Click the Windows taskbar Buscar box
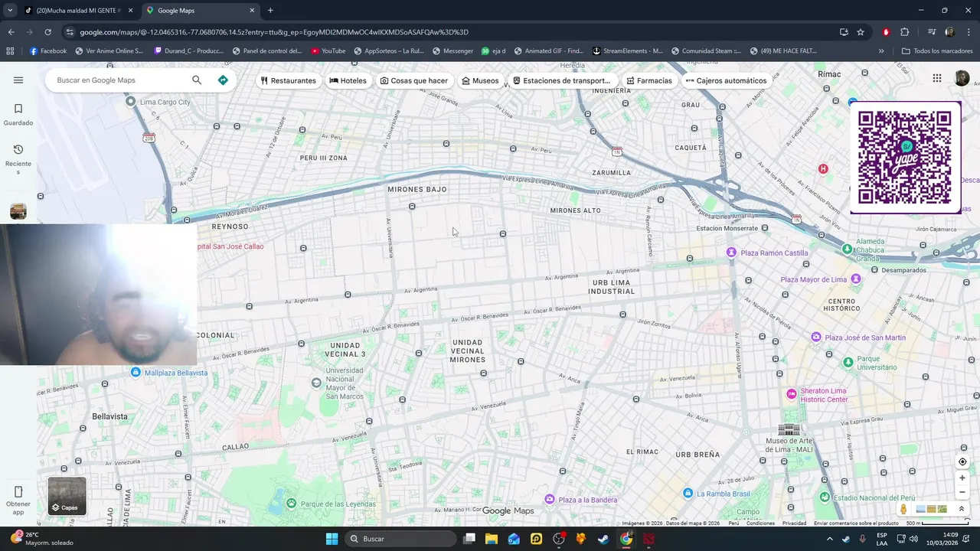Screen dimensions: 980x551 [400, 539]
